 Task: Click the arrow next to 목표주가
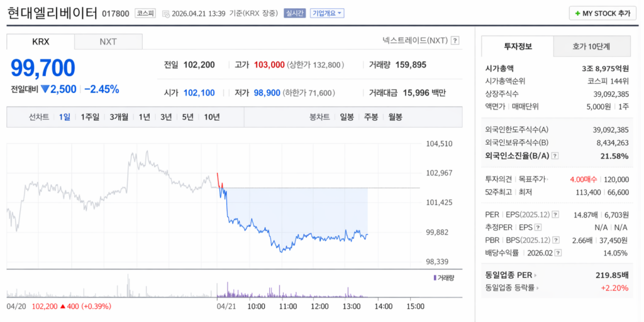point(548,179)
